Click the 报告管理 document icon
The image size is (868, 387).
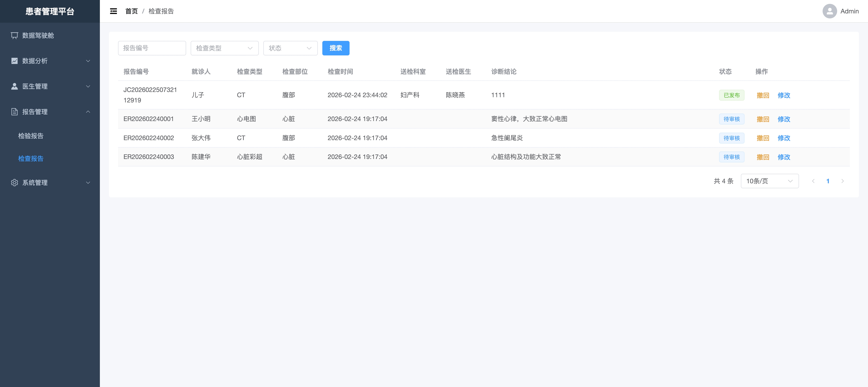tap(15, 112)
